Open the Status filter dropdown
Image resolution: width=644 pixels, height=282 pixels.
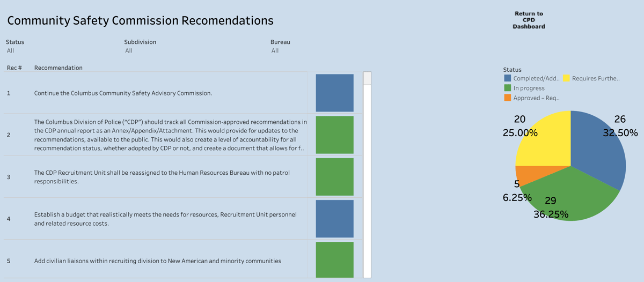click(x=11, y=51)
